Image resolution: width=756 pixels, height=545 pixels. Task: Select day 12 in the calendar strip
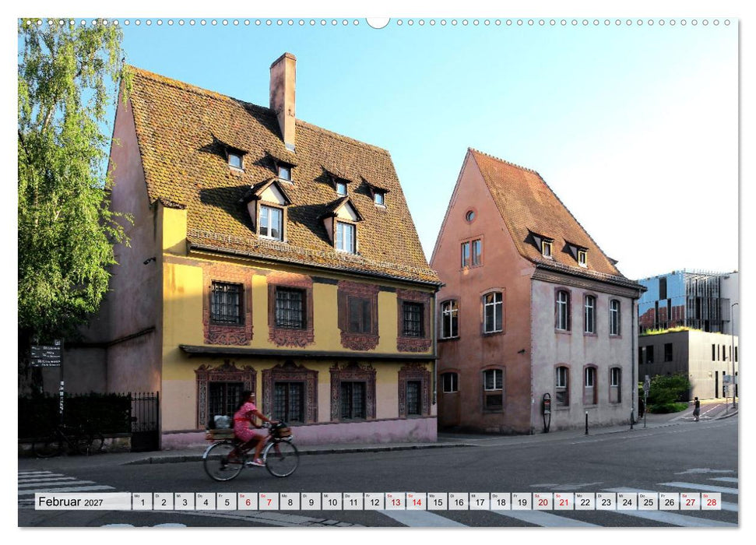pyautogui.click(x=374, y=501)
